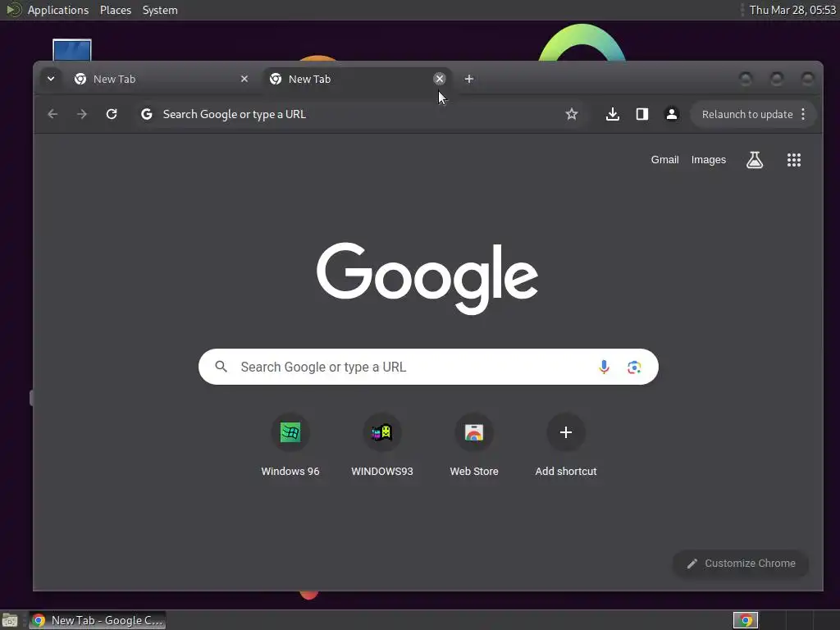The width and height of the screenshot is (840, 630).
Task: Click Relaunch to update
Action: tap(746, 114)
